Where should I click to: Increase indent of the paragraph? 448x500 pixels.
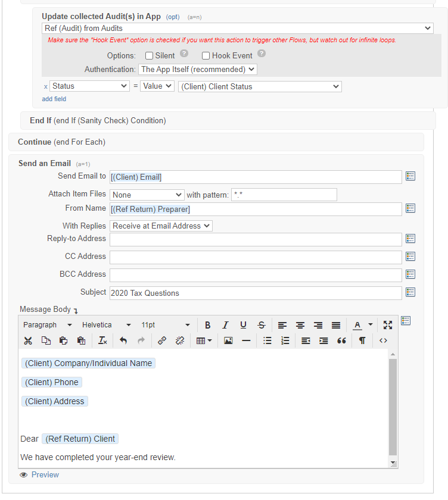coord(323,340)
